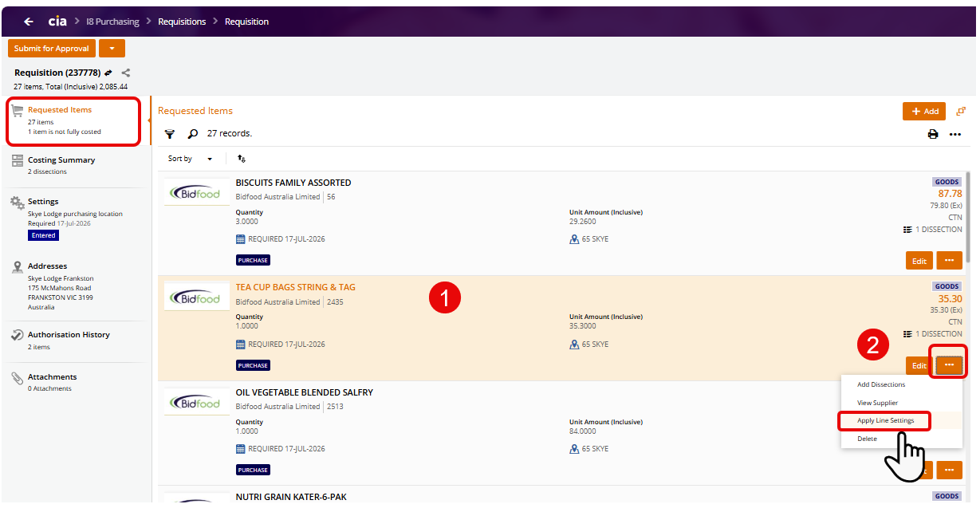This screenshot has height=508, width=980.
Task: Click the 27 records. count text
Action: (230, 134)
